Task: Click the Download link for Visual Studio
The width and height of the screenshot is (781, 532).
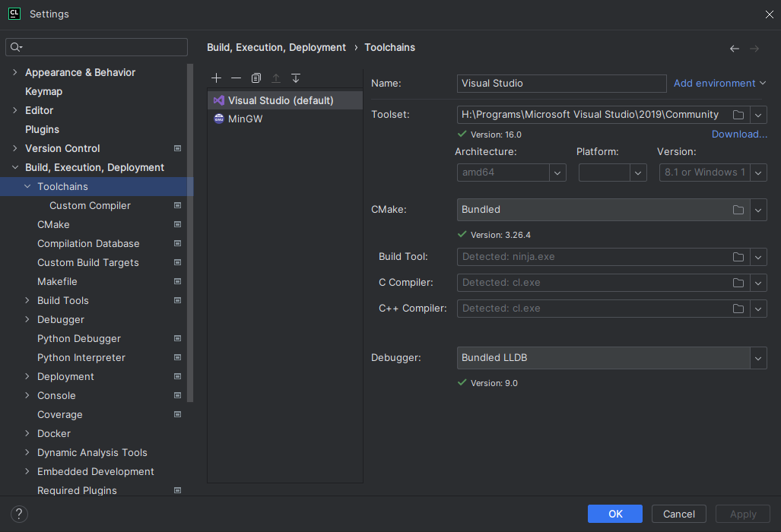Action: point(738,134)
